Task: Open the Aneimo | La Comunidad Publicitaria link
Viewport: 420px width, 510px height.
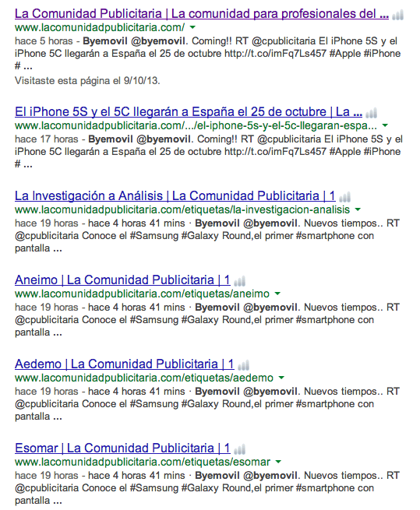Action: [x=122, y=280]
